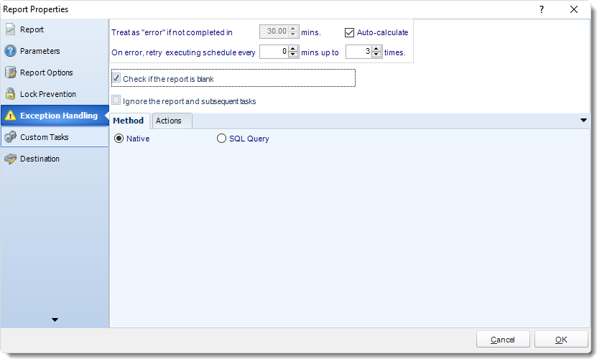Open the Report section
602x364 pixels.
click(x=55, y=29)
